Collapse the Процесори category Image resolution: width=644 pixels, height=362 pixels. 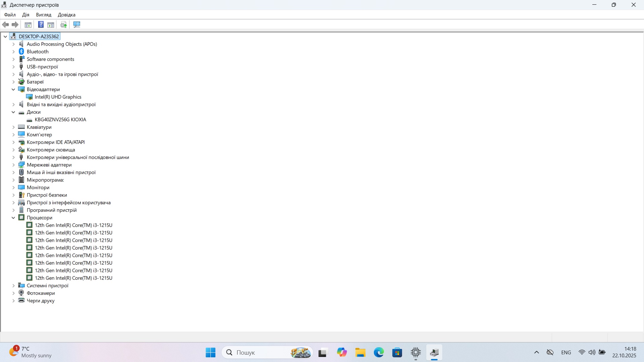[13, 218]
